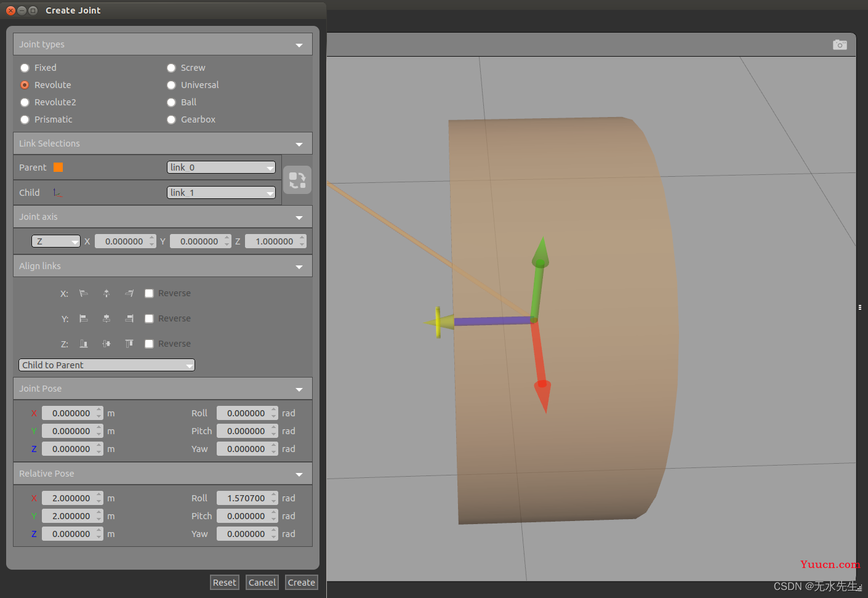The height and width of the screenshot is (598, 868).
Task: Click the Reset button
Action: (224, 583)
